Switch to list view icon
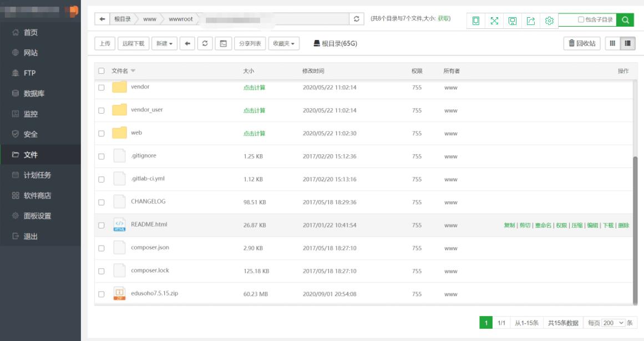Screen dimensions: 644x341 (x=627, y=43)
